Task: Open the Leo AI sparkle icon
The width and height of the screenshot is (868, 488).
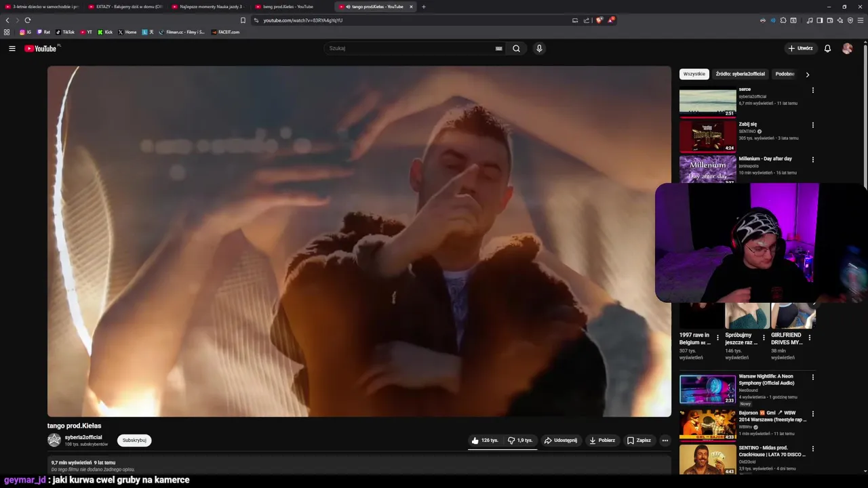Action: tap(840, 20)
